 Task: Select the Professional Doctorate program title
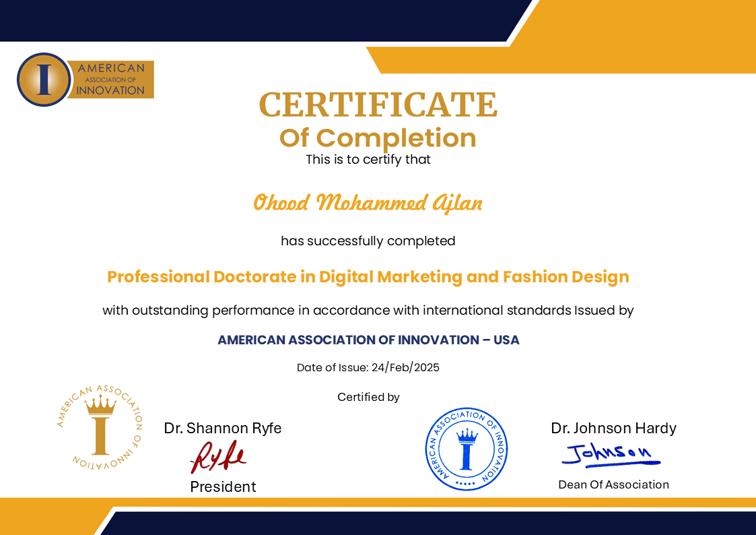click(368, 277)
